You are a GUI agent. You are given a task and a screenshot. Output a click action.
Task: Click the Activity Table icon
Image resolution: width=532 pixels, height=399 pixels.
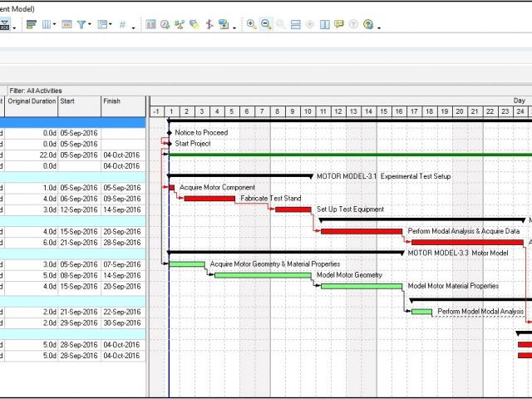click(150, 25)
